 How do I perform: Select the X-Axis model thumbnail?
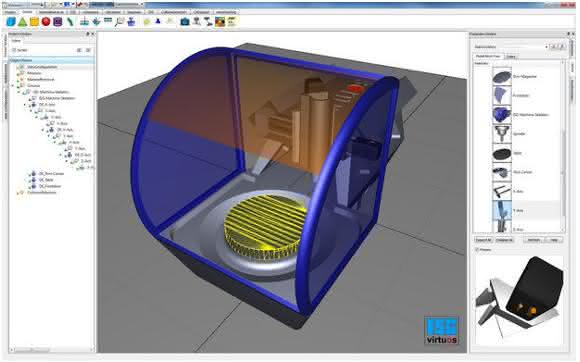click(x=502, y=191)
